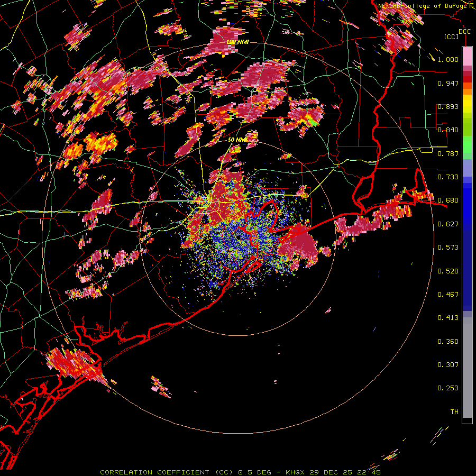
Task: Click the [CC] units label
Action: tap(452, 36)
